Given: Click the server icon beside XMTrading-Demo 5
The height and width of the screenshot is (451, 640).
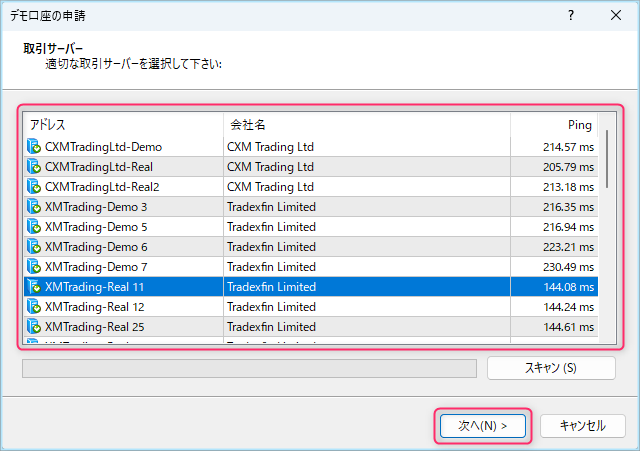Looking at the screenshot, I should tap(34, 227).
